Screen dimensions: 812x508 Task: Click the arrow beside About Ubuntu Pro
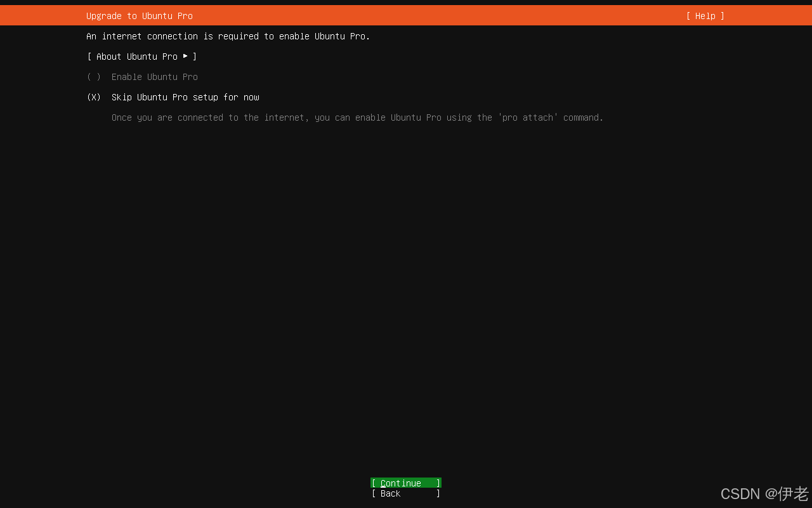coord(185,56)
